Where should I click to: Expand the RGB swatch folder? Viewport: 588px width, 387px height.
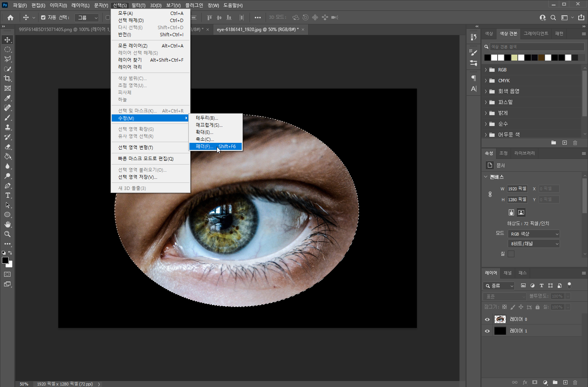(x=486, y=70)
